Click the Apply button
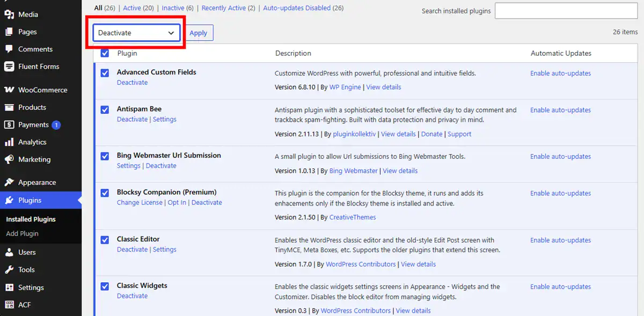This screenshot has height=316, width=644. (198, 33)
